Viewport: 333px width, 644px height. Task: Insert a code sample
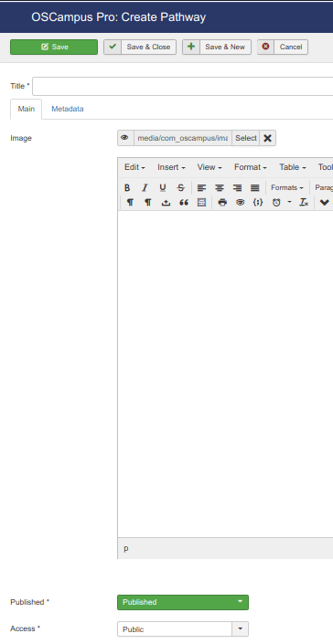point(258,202)
